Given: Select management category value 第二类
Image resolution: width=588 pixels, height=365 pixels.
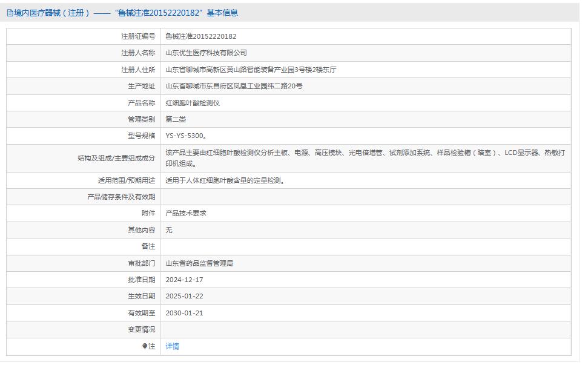Looking at the screenshot, I should [176, 119].
